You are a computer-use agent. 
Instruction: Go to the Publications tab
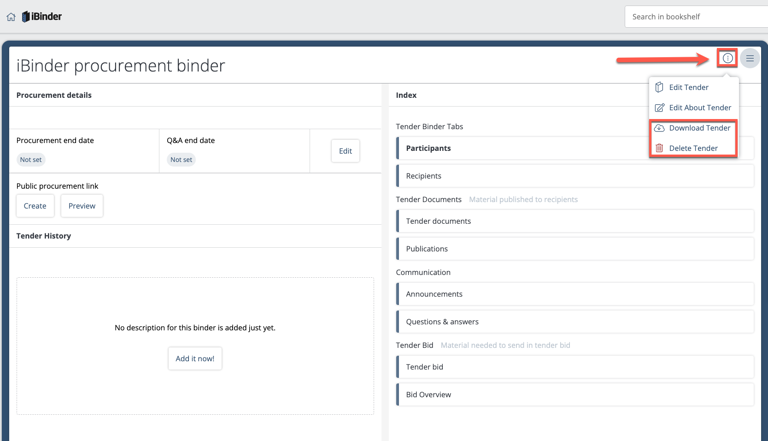tap(575, 249)
